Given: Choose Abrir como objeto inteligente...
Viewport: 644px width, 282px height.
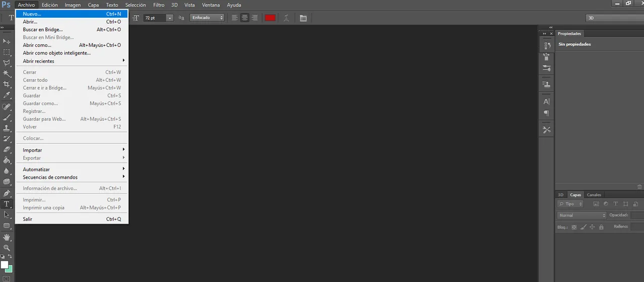Looking at the screenshot, I should coord(71,53).
